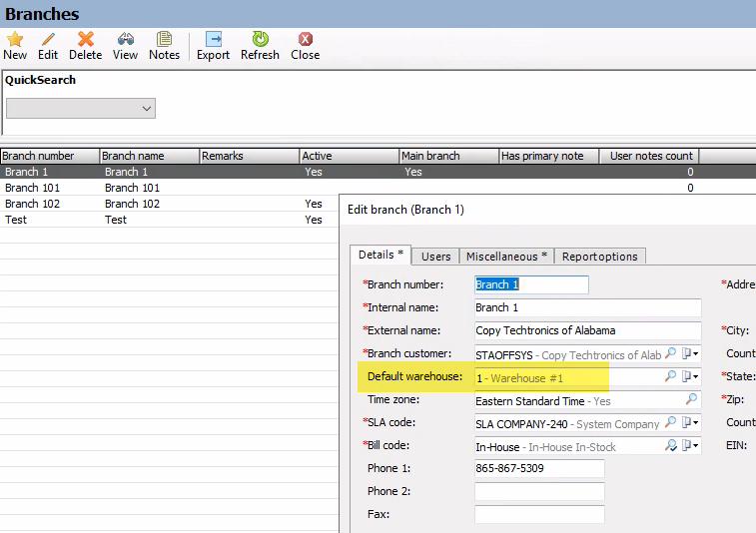756x533 pixels.
Task: Expand Bill code flag dropdown
Action: 690,445
